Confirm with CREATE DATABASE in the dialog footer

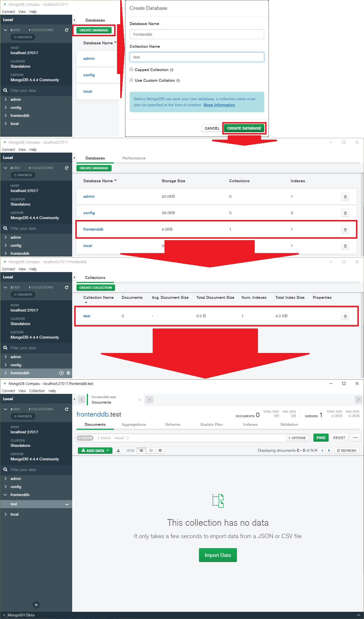(244, 128)
